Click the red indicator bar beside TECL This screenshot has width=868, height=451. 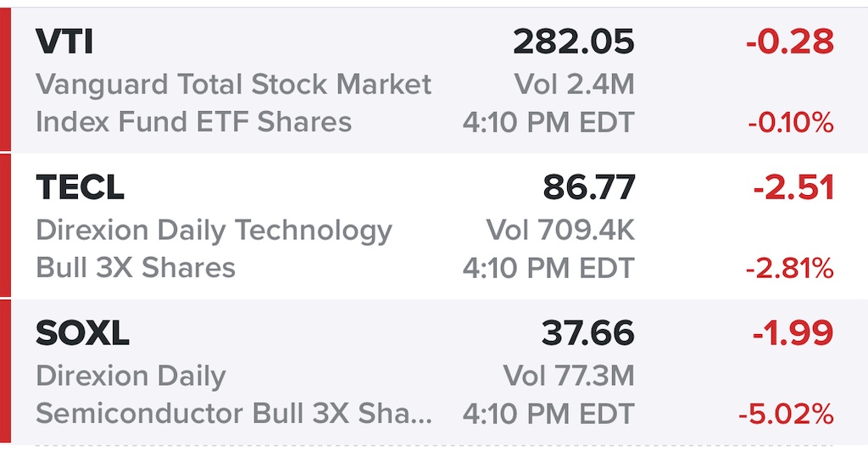[5, 225]
